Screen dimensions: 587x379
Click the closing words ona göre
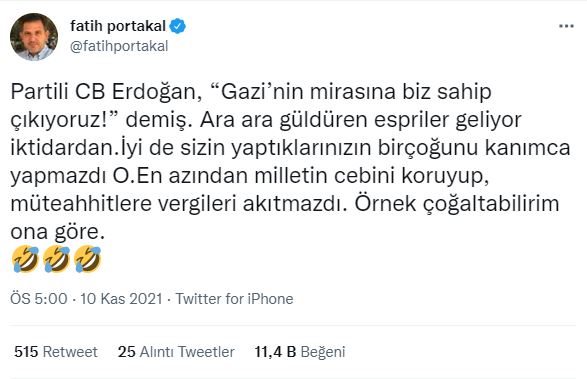pyautogui.click(x=57, y=232)
